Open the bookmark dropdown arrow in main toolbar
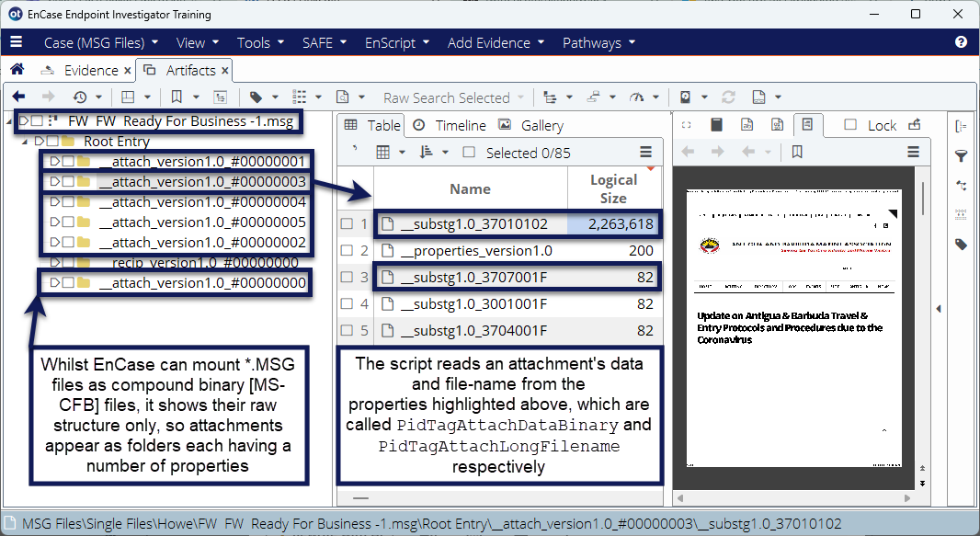 (196, 97)
